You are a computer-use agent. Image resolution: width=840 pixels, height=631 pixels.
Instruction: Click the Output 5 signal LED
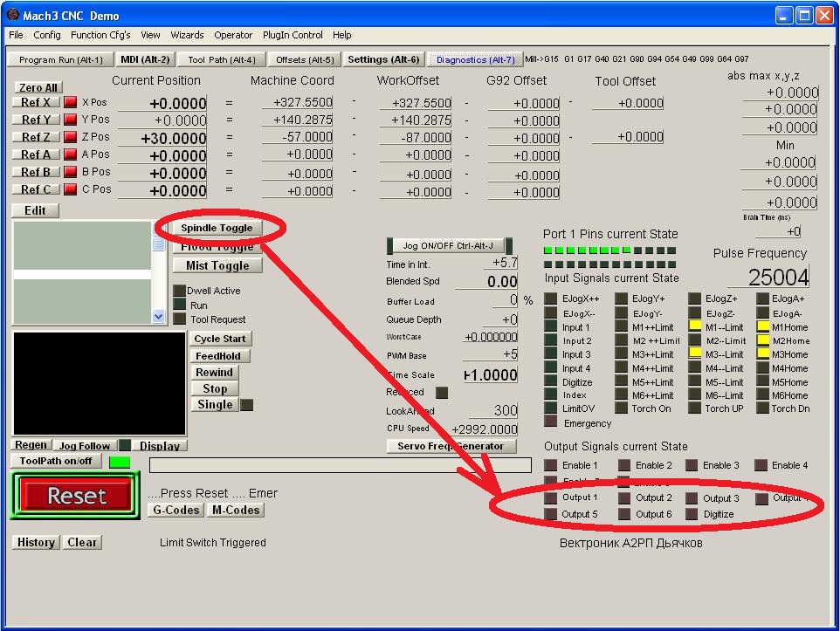click(551, 514)
